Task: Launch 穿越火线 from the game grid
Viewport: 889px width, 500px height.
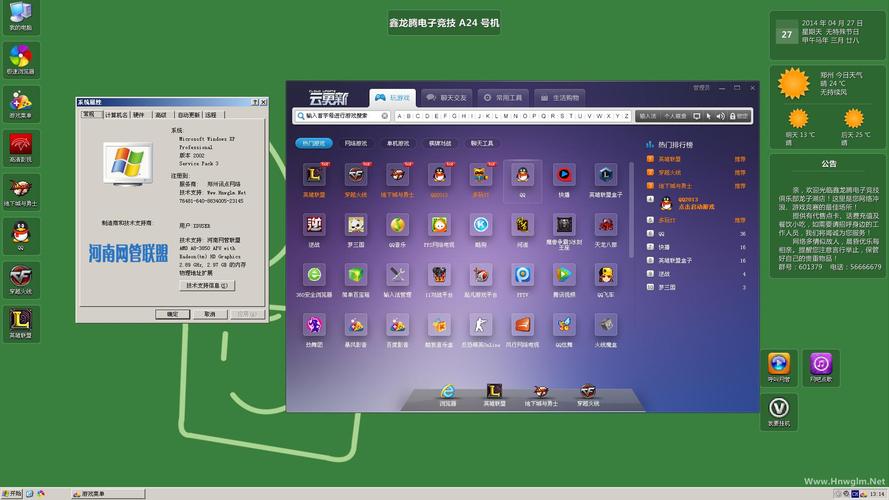Action: [x=355, y=176]
